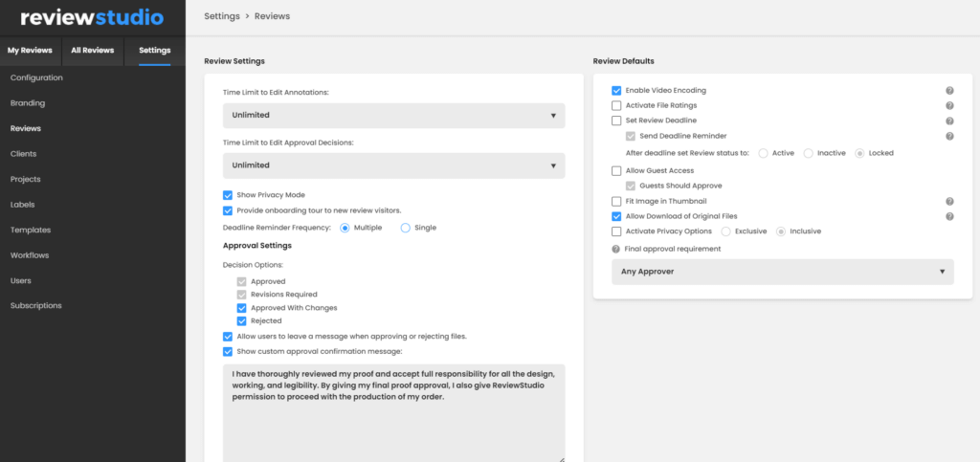Uncheck the Show Privacy Mode checkbox
Viewport: 980px width, 462px height.
228,195
